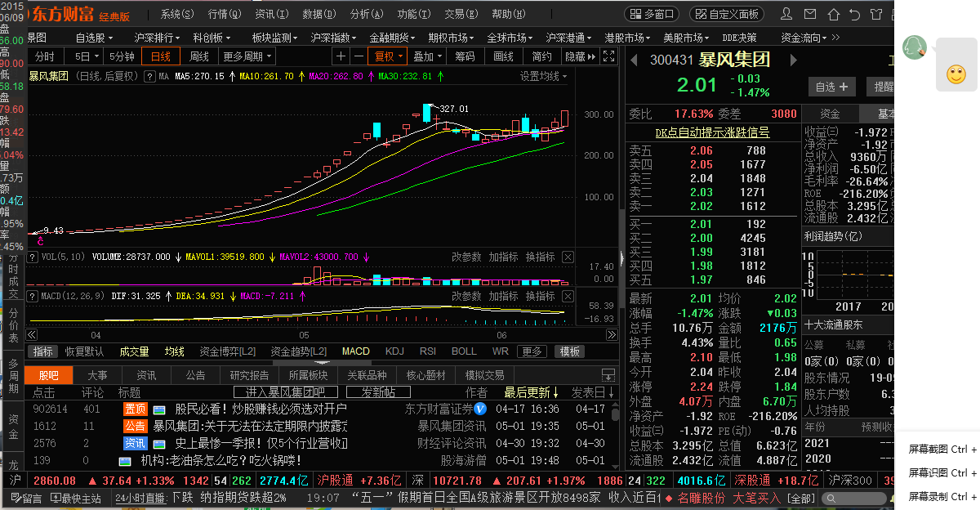Click the zoom-in plus icon above chart
The height and width of the screenshot is (510, 980).
pyautogui.click(x=341, y=56)
